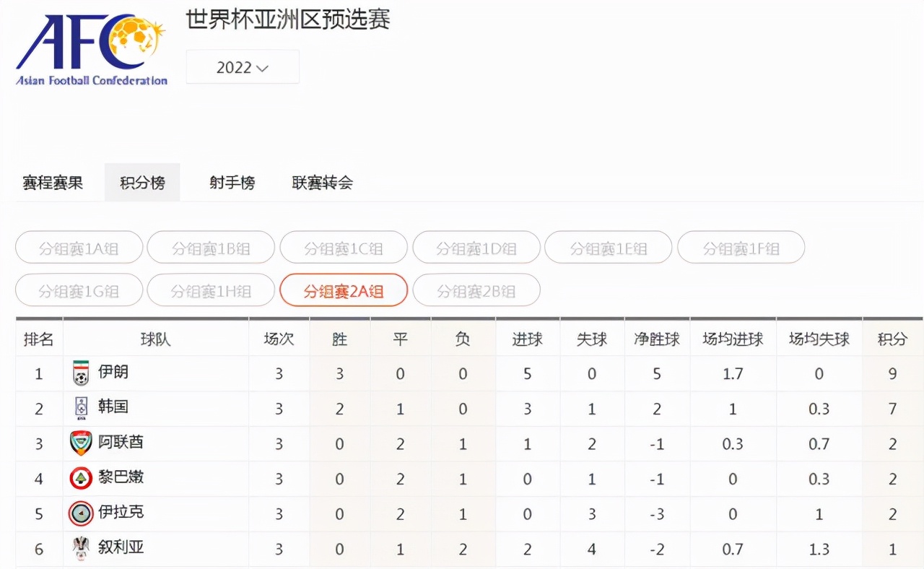Click the team name 阿联酋

point(121,441)
